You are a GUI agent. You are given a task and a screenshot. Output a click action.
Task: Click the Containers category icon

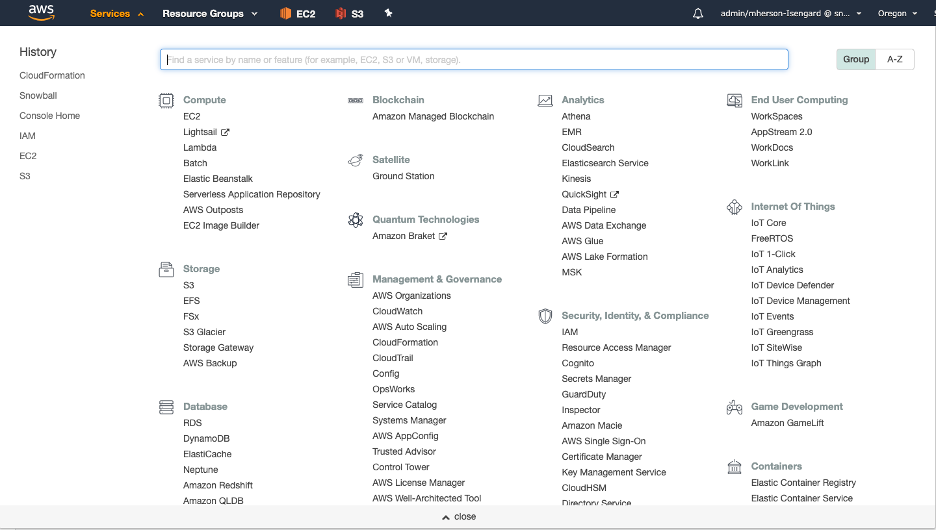[x=734, y=467]
